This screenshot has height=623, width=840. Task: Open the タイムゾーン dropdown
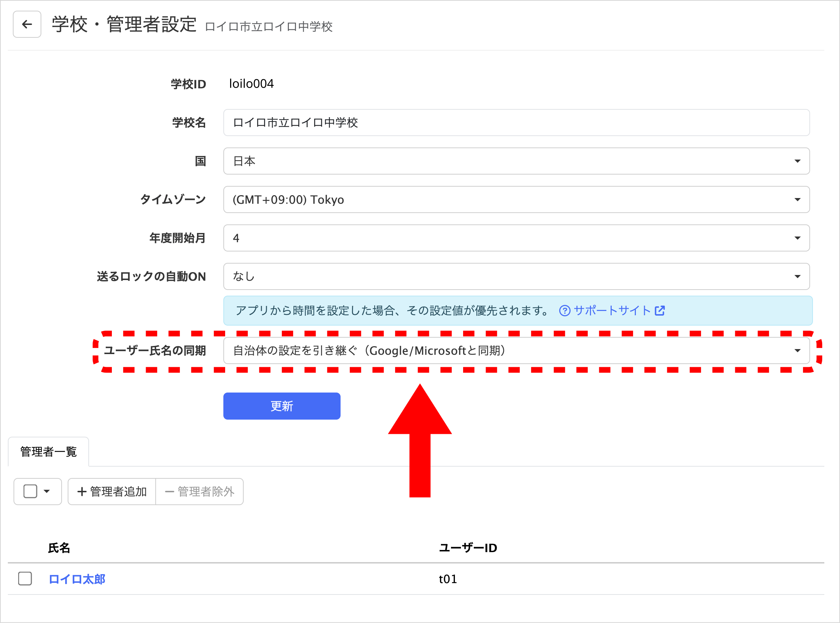[x=516, y=199]
